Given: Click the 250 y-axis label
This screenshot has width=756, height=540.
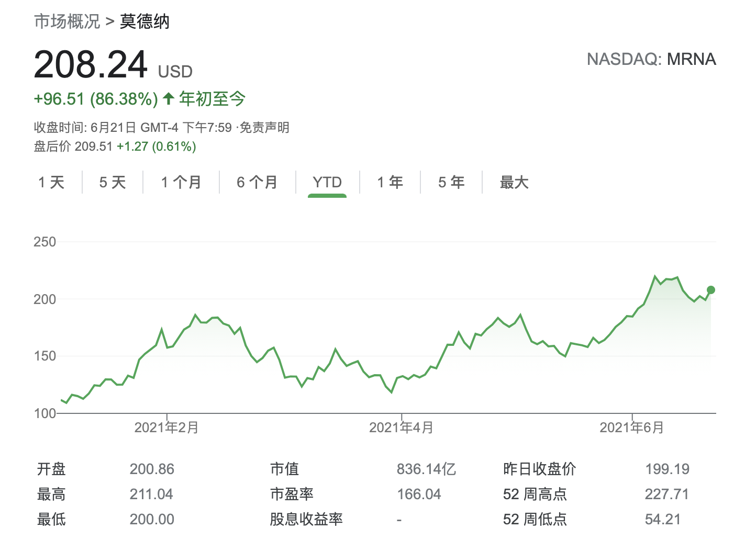Looking at the screenshot, I should (x=45, y=242).
